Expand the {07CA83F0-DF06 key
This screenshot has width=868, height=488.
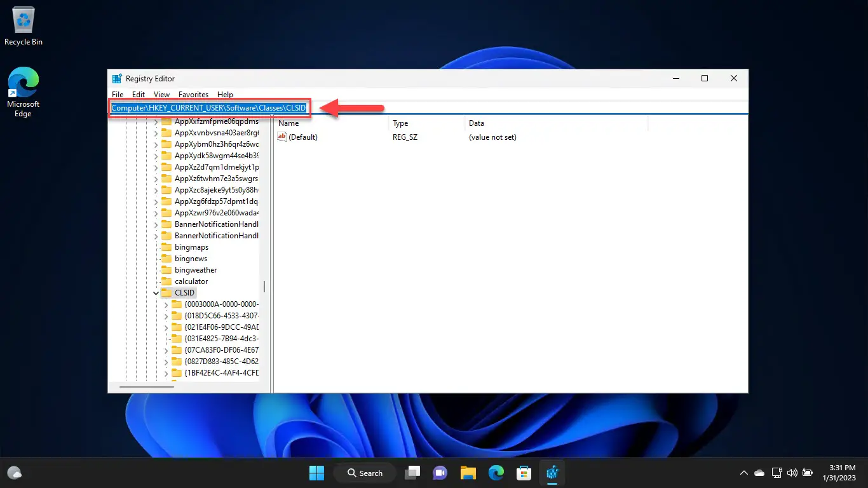pos(166,350)
